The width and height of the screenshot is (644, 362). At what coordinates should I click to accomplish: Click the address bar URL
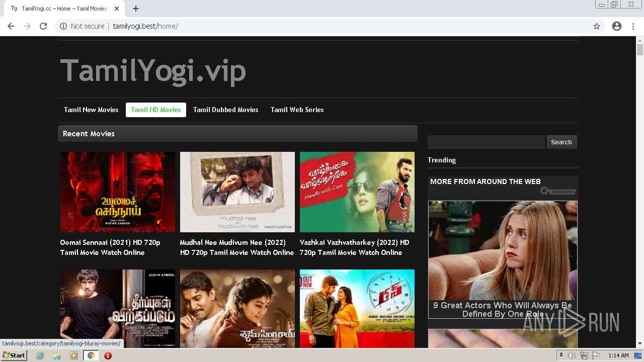point(145,26)
